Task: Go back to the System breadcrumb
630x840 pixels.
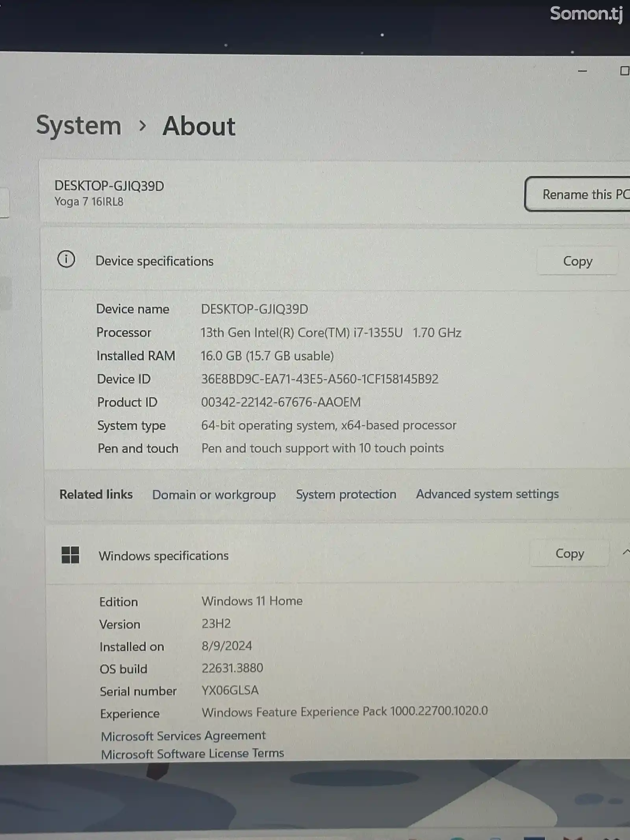Action: point(79,126)
